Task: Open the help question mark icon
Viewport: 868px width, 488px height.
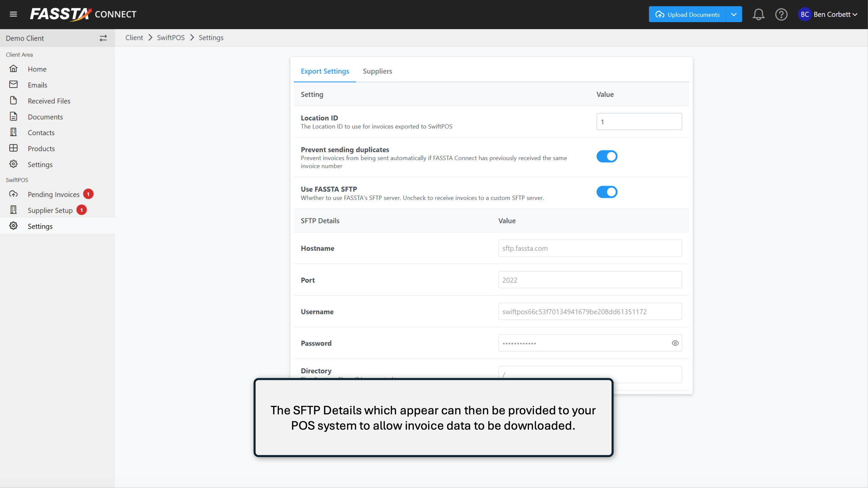Action: (x=781, y=14)
